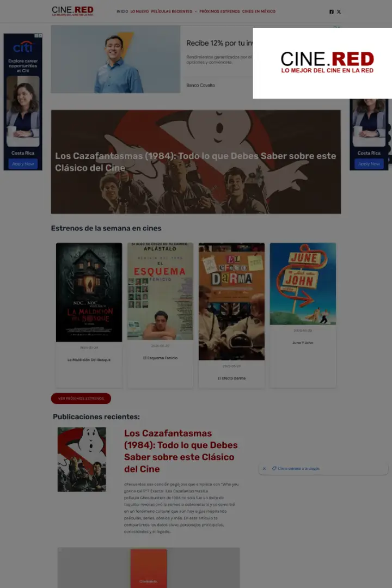Click Apply Now on the right Citi ad
This screenshot has width=392, height=588.
point(369,164)
